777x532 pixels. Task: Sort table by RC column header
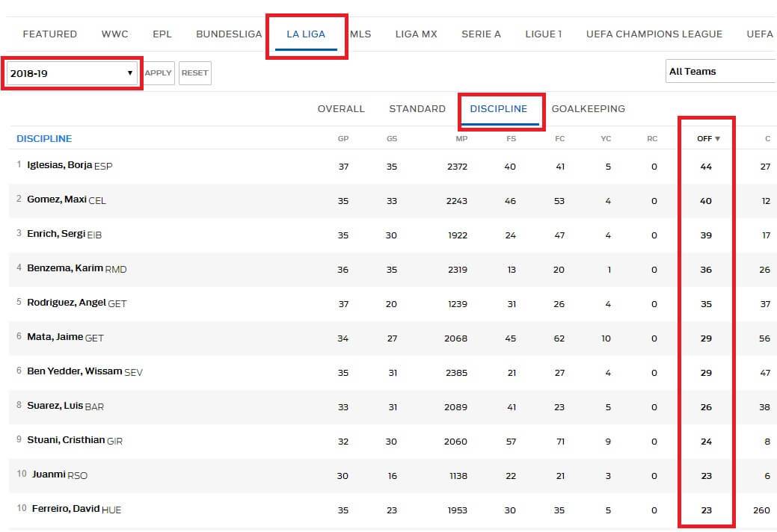(652, 139)
